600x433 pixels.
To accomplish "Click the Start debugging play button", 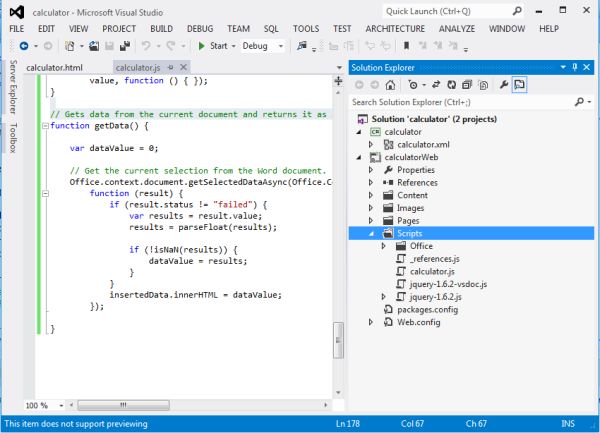I will [201, 46].
